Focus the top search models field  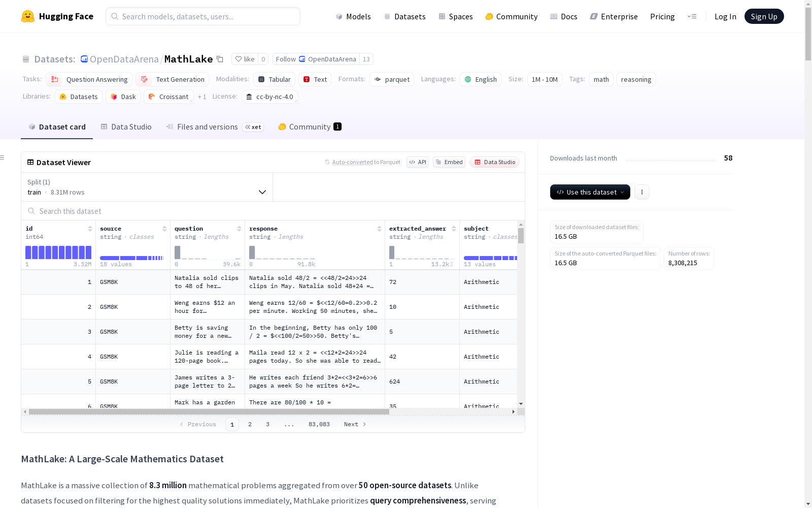click(x=203, y=16)
